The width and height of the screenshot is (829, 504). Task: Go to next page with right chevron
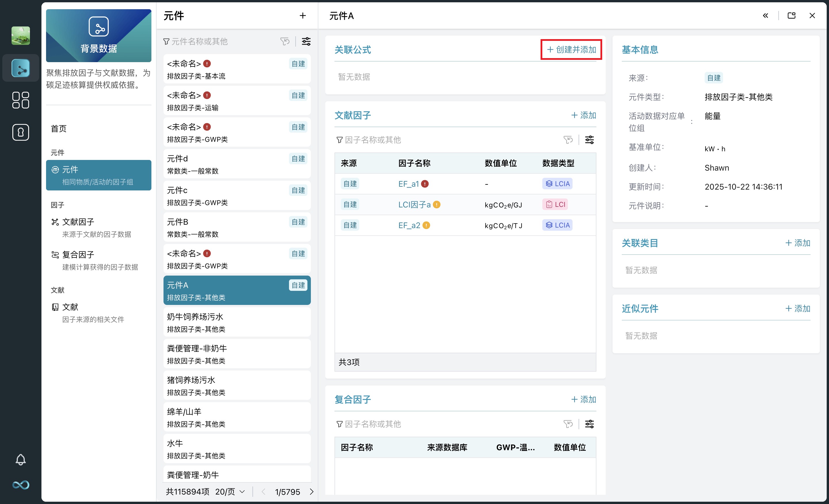[x=311, y=492]
